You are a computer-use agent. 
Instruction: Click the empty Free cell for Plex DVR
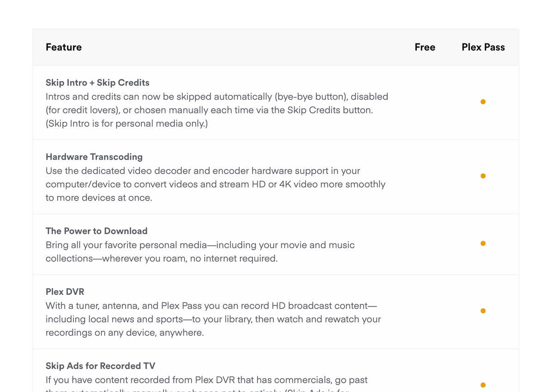(425, 312)
